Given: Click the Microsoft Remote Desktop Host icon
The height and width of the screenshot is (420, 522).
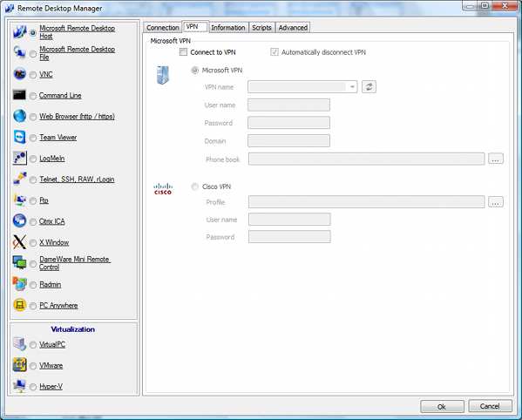Looking at the screenshot, I should tap(20, 32).
